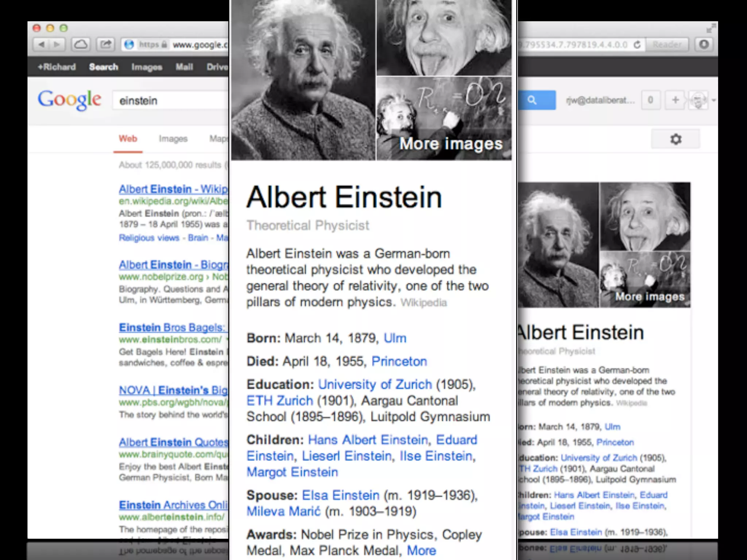The width and height of the screenshot is (747, 560).
Task: Click the Share icon in Safari toolbar
Action: coord(106,44)
